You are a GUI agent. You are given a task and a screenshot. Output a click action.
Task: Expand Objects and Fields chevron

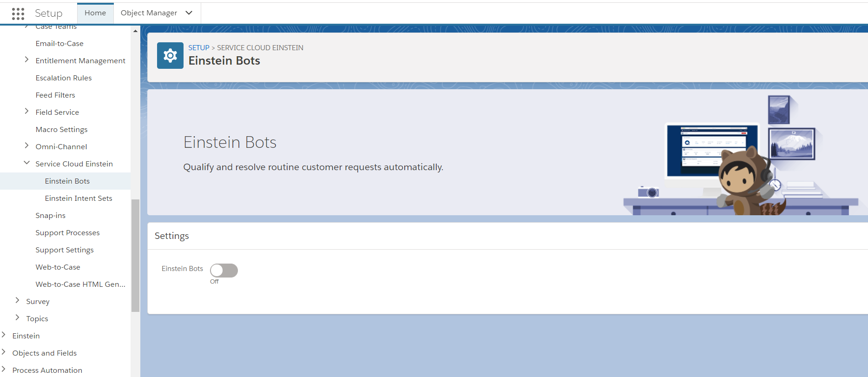click(x=3, y=352)
